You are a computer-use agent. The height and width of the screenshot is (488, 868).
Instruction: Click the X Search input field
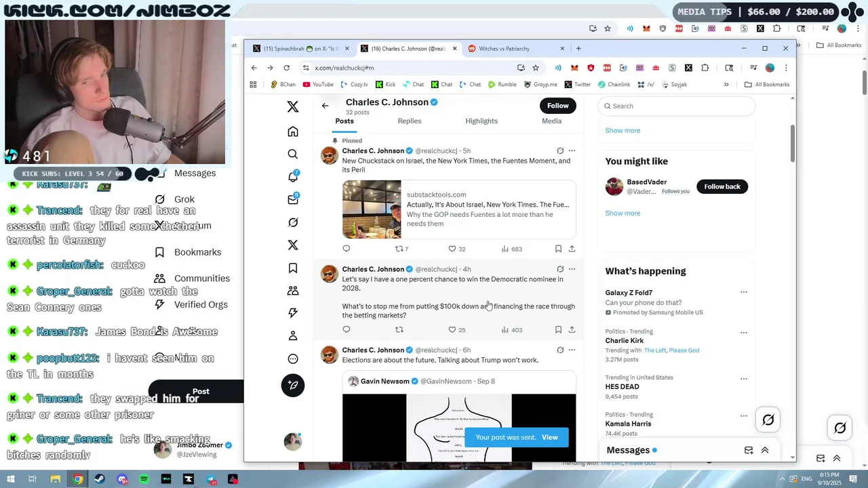point(676,106)
